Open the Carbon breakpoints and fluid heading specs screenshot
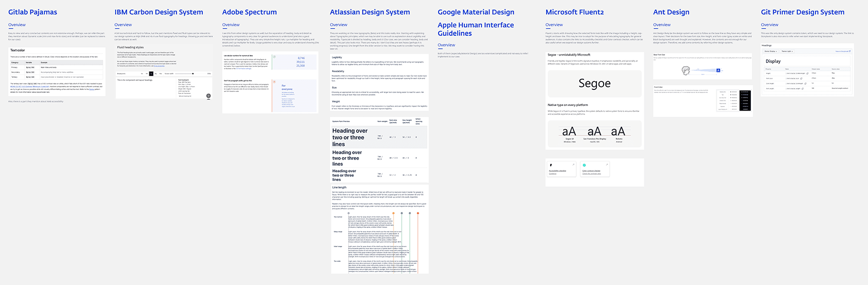868x285 pixels. point(164,84)
